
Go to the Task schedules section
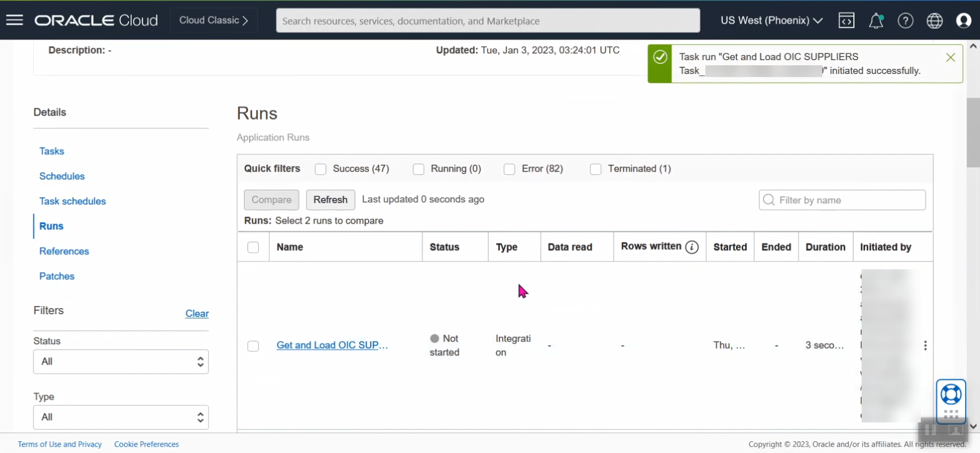[72, 201]
